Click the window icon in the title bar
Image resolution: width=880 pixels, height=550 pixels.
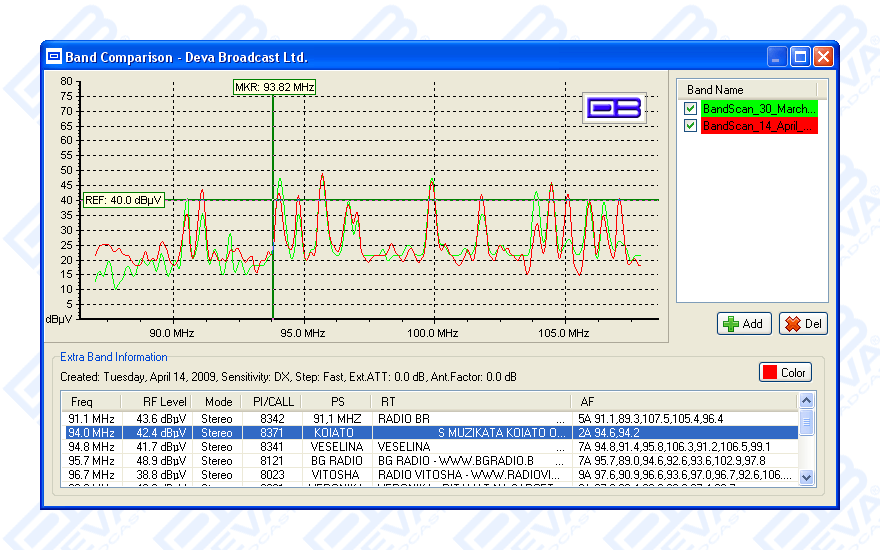pos(54,57)
